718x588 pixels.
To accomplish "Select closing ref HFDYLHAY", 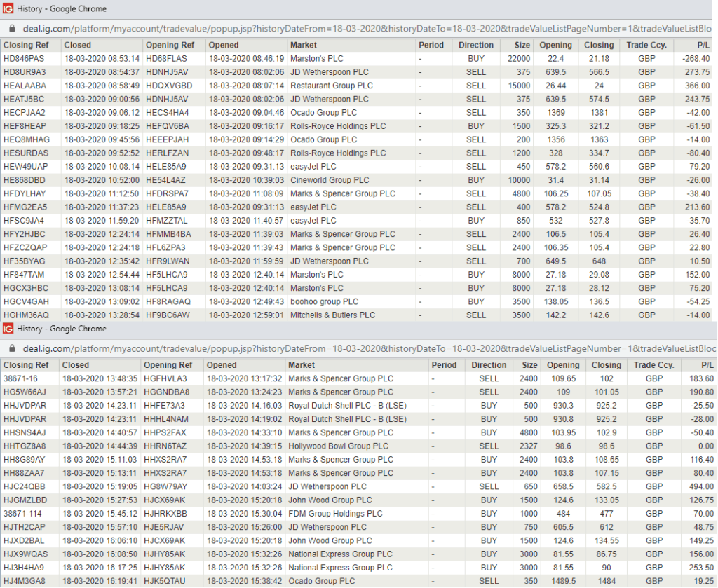I will 25,193.
